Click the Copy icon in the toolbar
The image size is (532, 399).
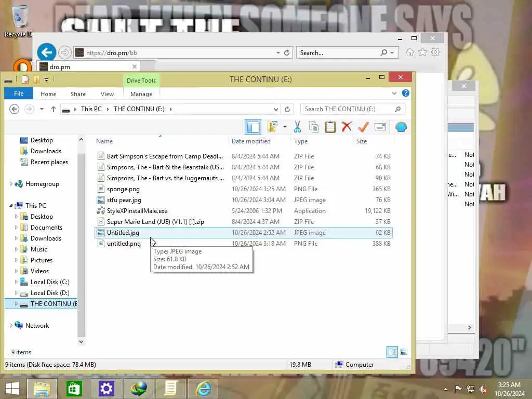click(x=314, y=127)
